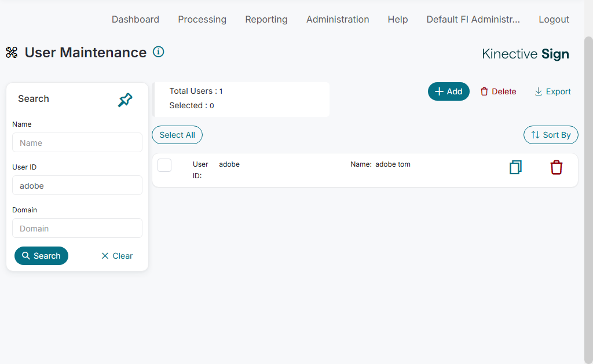Click the name text 'adobe tom'
This screenshot has height=364, width=593.
(393, 164)
